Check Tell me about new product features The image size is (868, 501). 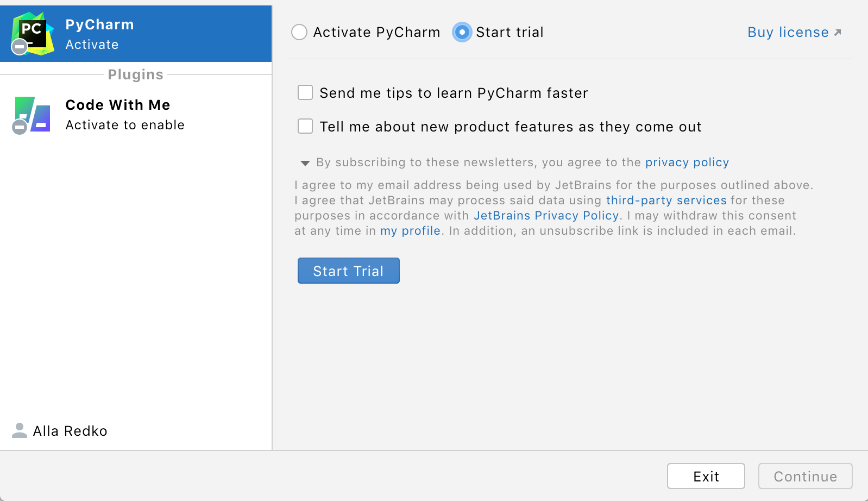[305, 127]
